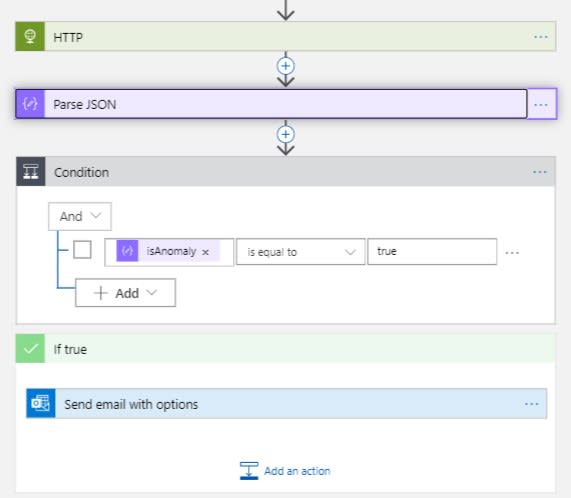Insert step between HTTP and Parse JSON
This screenshot has height=498, width=571.
click(286, 66)
